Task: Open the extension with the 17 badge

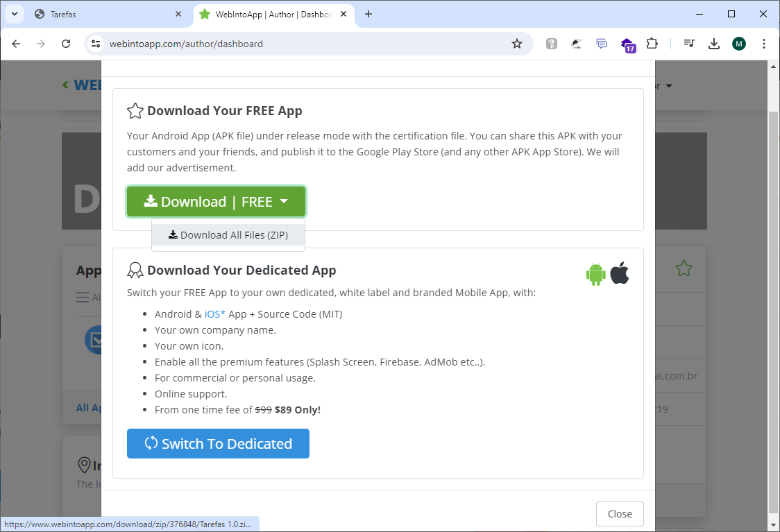Action: 628,45
